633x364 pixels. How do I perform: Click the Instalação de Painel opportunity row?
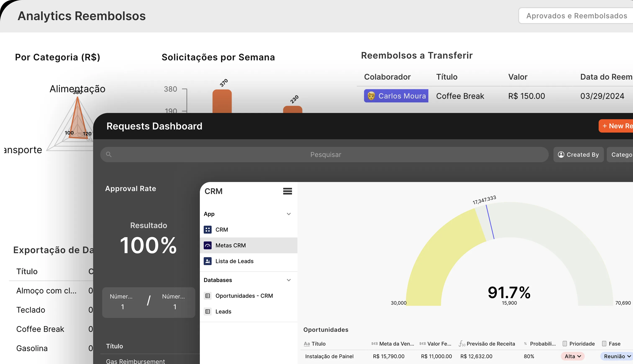click(330, 356)
